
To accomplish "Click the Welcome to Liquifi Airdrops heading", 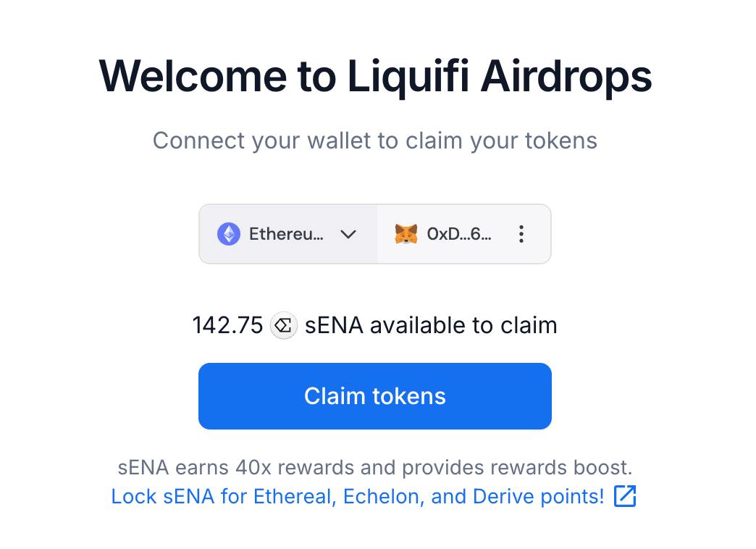I will [375, 76].
